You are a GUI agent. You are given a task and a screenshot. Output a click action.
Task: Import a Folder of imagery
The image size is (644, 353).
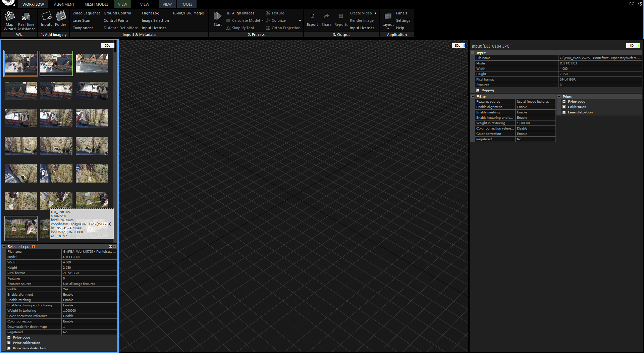(x=61, y=19)
